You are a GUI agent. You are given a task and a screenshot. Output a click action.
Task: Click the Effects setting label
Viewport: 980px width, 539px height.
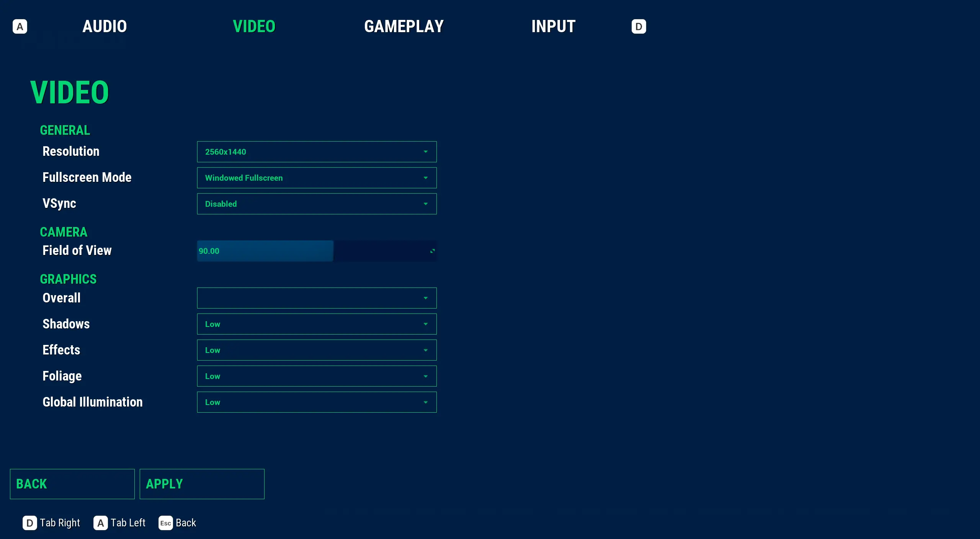tap(62, 350)
